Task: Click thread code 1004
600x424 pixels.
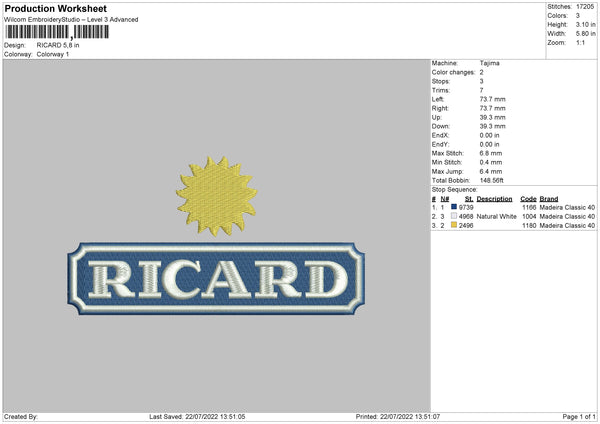Action: point(529,217)
